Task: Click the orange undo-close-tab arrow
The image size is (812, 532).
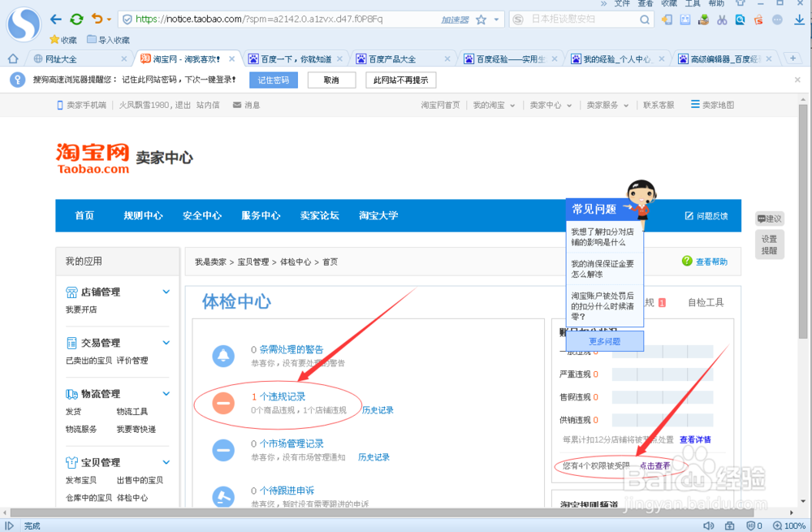Action: tap(97, 19)
